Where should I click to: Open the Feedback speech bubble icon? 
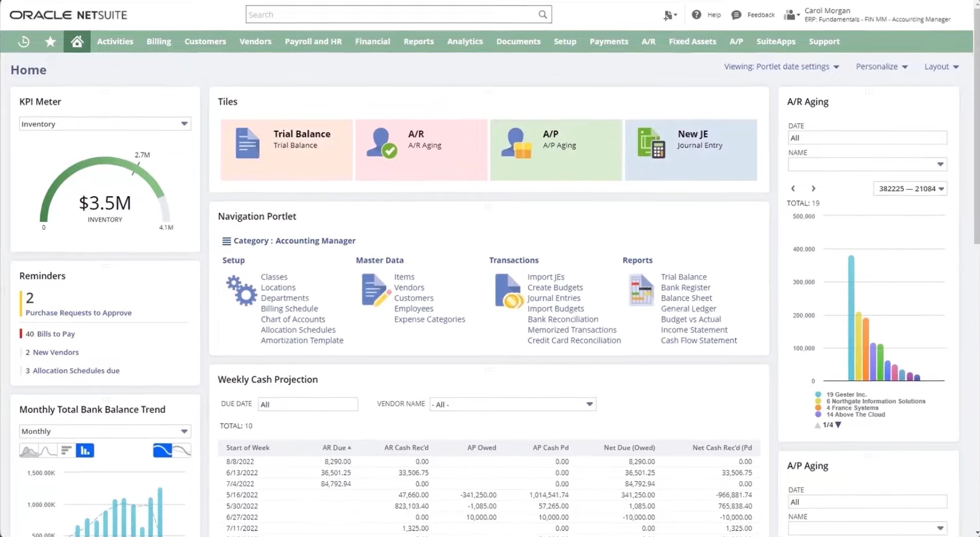736,15
